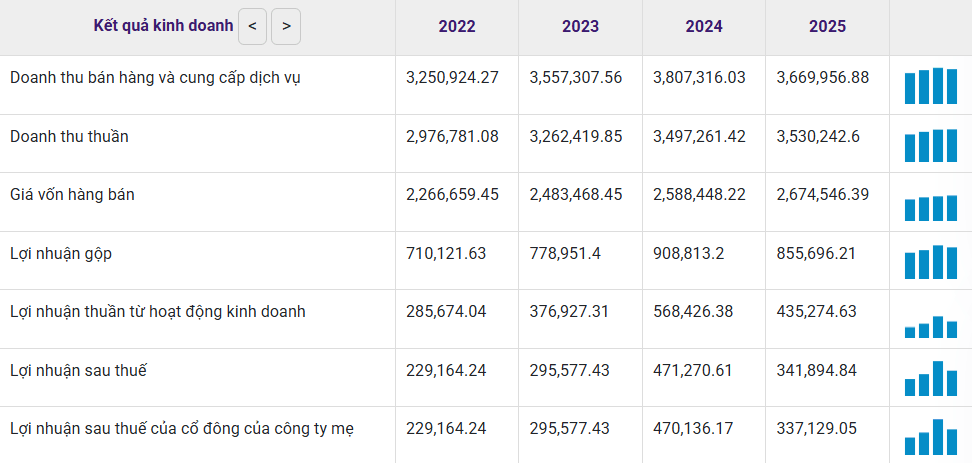Go to previous period with the < button

click(252, 27)
